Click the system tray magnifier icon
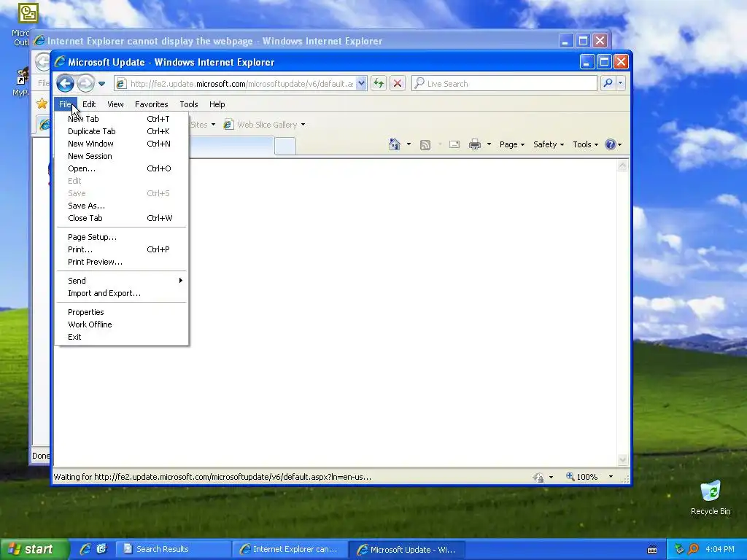The width and height of the screenshot is (747, 560). coord(694,549)
